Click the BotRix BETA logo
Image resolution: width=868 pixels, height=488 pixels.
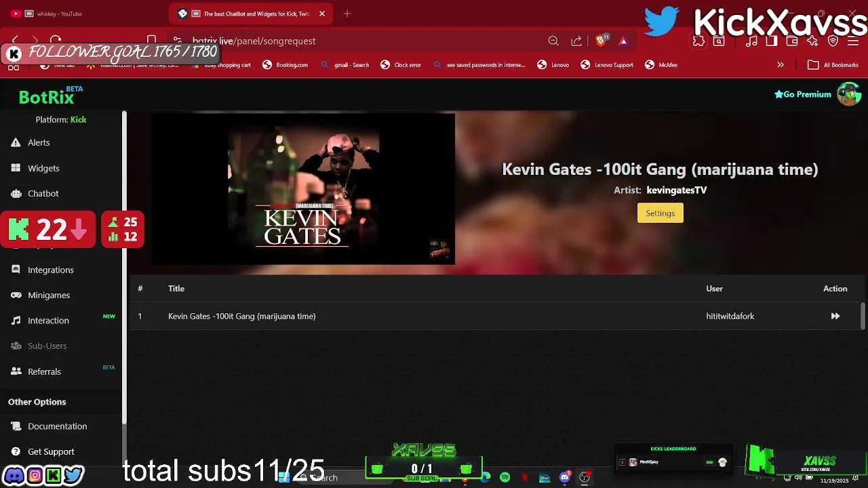point(50,96)
